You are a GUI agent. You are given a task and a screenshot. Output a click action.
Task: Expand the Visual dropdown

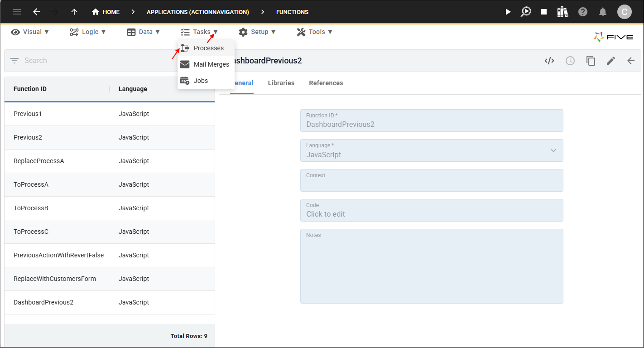[x=29, y=32]
